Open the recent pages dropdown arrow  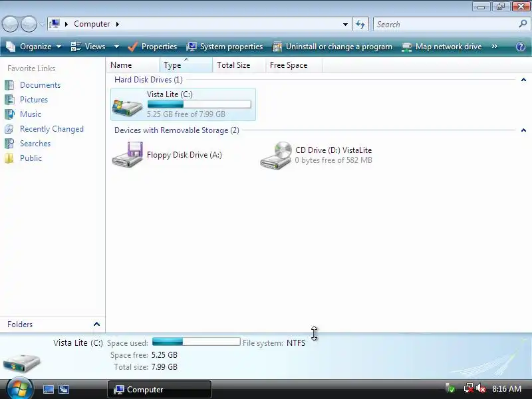42,25
